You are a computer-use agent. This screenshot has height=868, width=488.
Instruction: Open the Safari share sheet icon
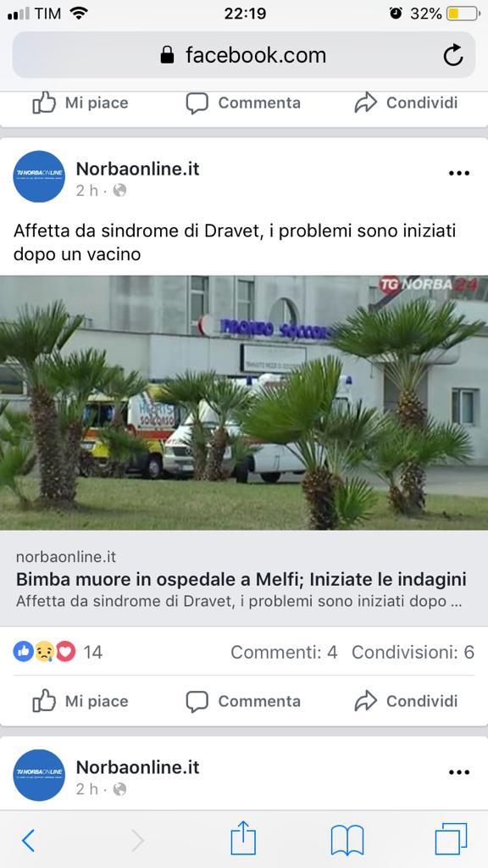point(243,838)
